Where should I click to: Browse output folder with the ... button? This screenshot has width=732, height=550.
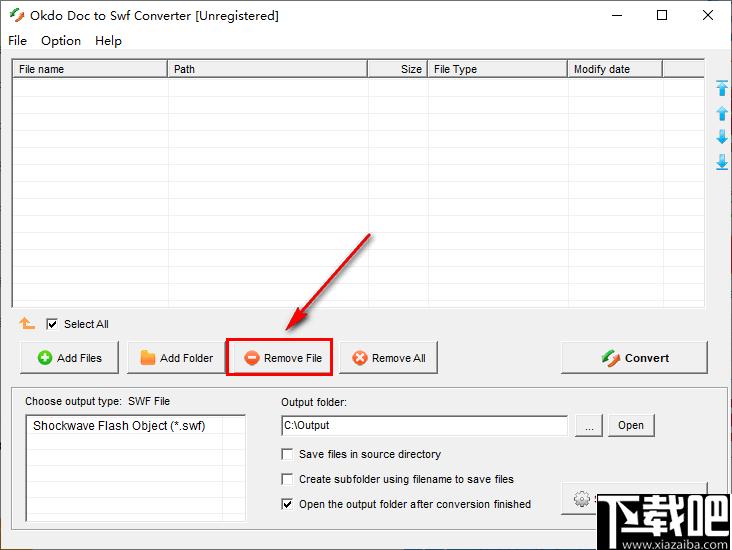click(x=589, y=426)
